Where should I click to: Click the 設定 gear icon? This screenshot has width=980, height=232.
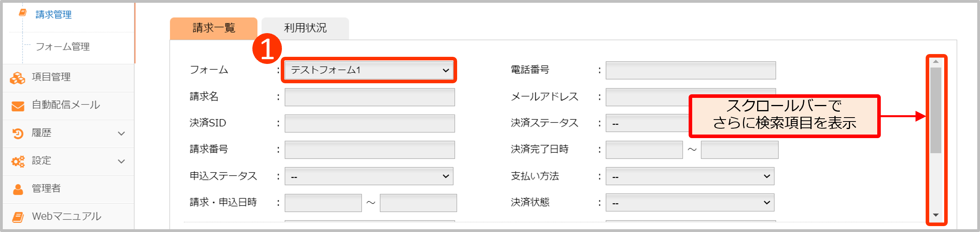click(17, 161)
